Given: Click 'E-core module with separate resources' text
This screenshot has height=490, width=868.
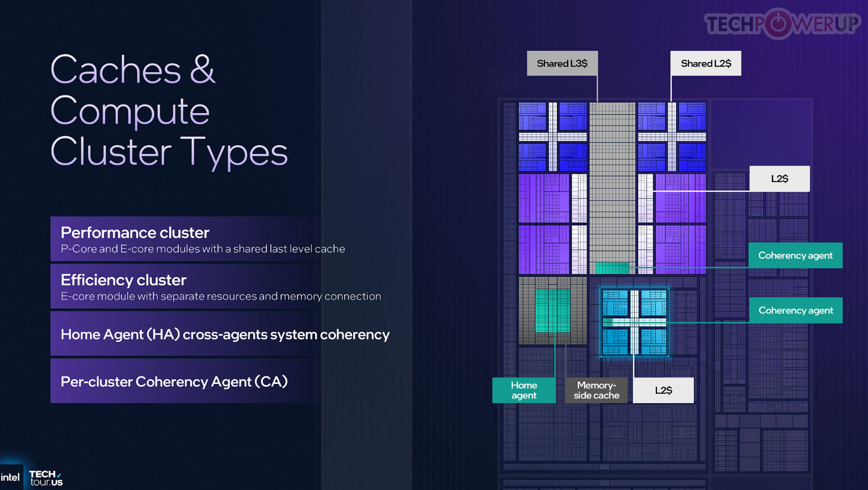Looking at the screenshot, I should click(x=221, y=296).
